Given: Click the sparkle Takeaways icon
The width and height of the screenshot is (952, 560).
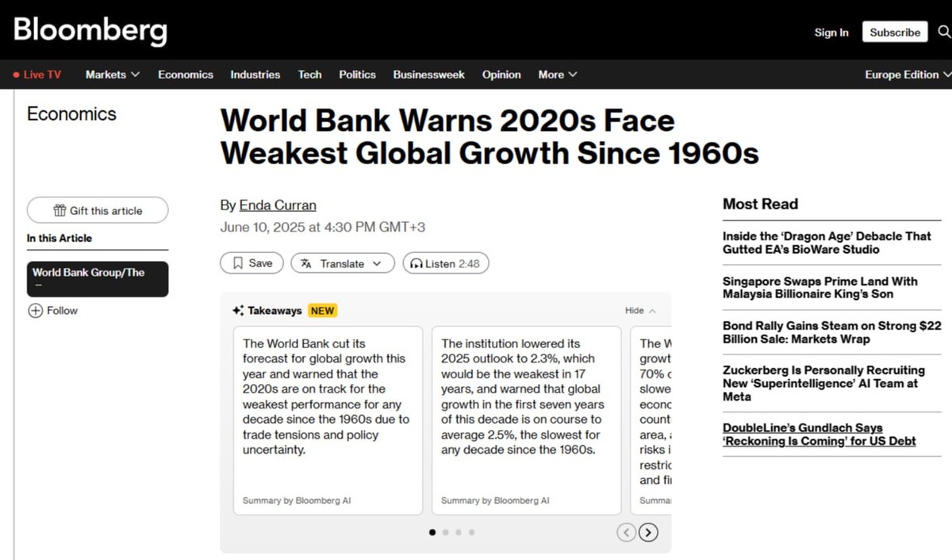Looking at the screenshot, I should (237, 311).
